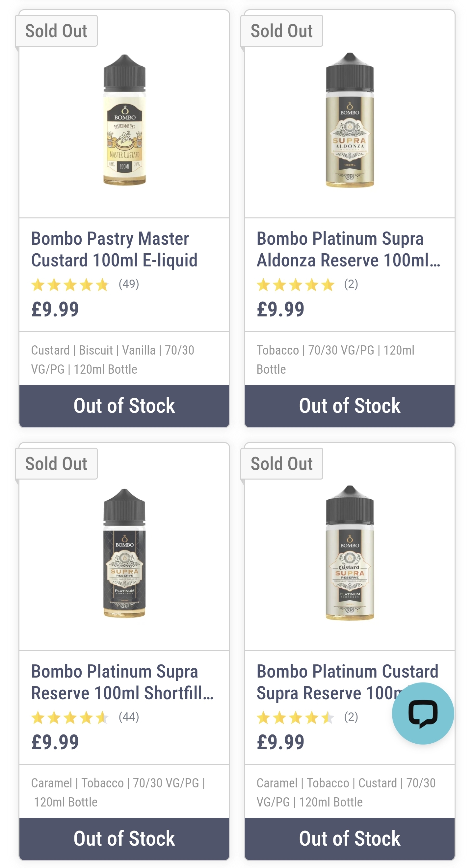The image size is (474, 868).
Task: Open the live chat bubble icon
Action: point(423,713)
